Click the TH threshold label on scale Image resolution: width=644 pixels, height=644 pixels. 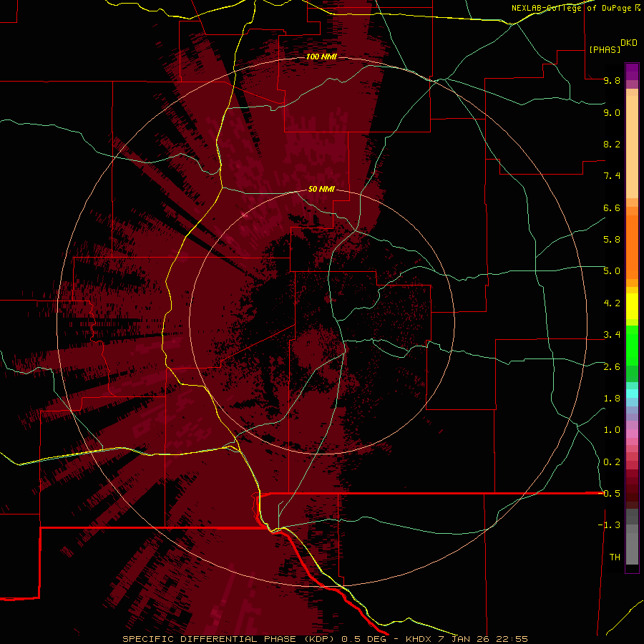[615, 557]
